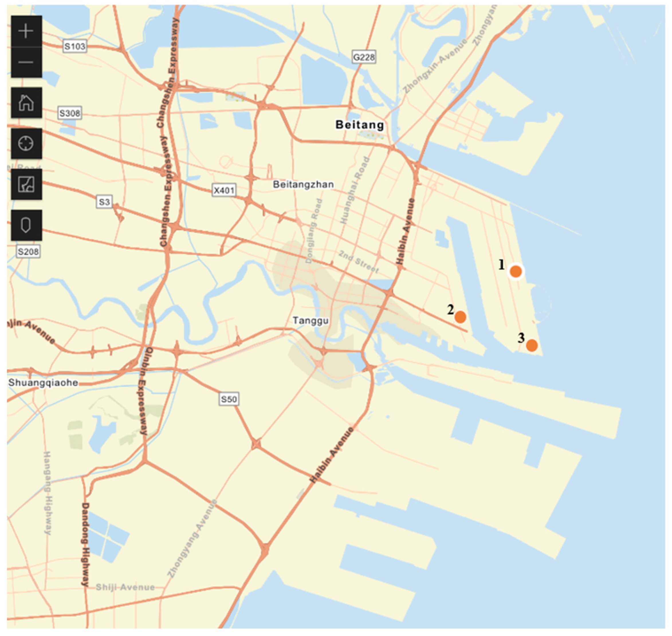
Task: Click the S3 route shield
Action: 104,202
